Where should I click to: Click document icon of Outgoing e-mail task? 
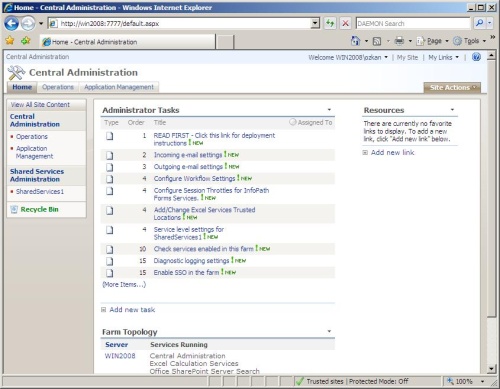pyautogui.click(x=110, y=167)
